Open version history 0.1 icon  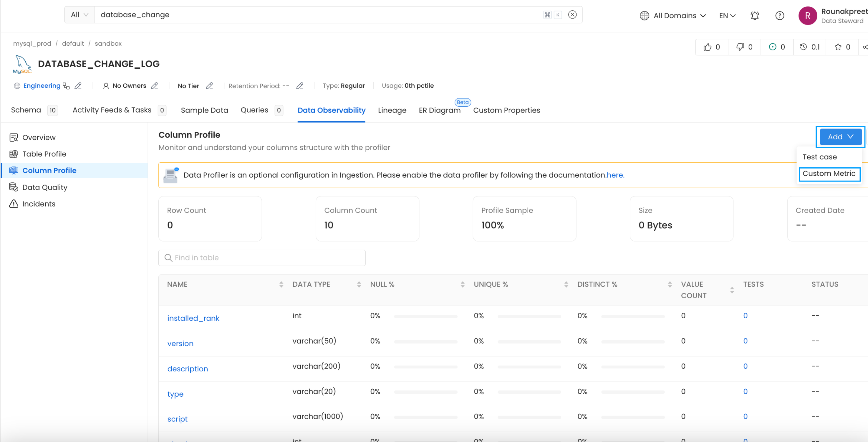click(x=804, y=47)
